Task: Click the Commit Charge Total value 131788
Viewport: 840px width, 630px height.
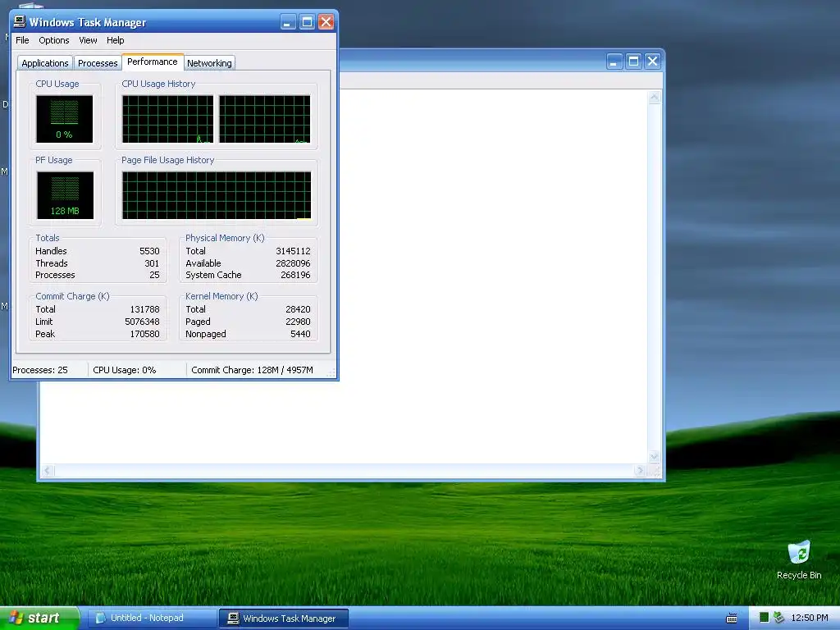Action: 144,309
